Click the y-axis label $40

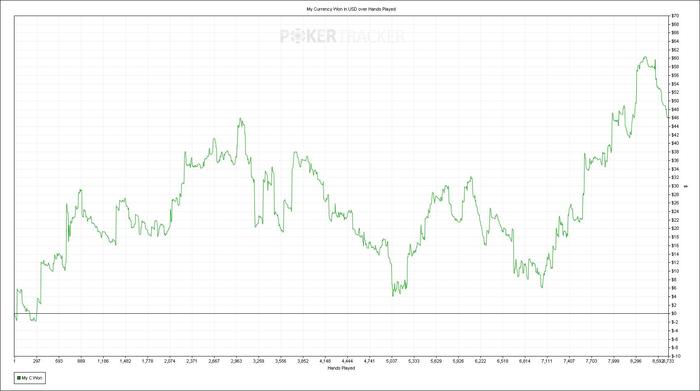point(675,143)
